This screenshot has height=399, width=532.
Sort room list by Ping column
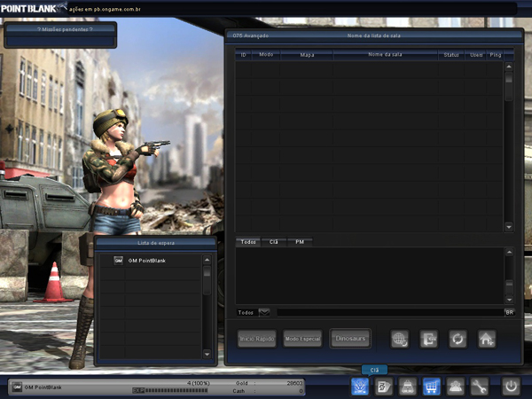pos(495,55)
